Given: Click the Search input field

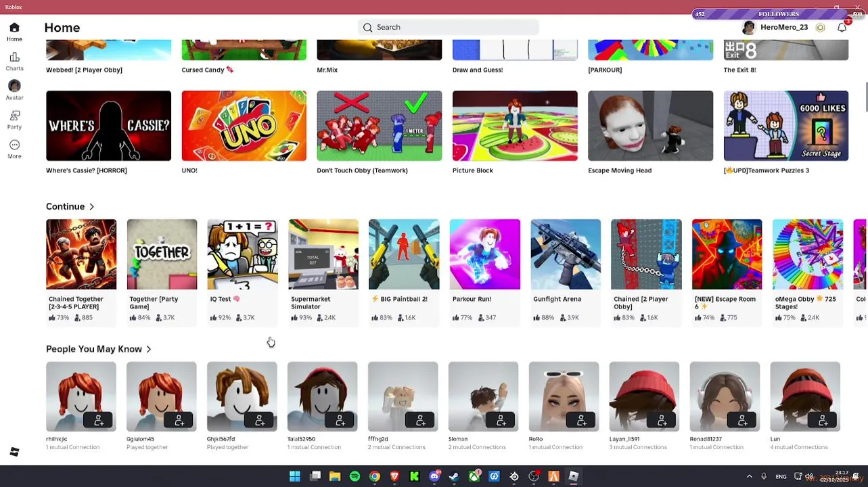Looking at the screenshot, I should (448, 28).
